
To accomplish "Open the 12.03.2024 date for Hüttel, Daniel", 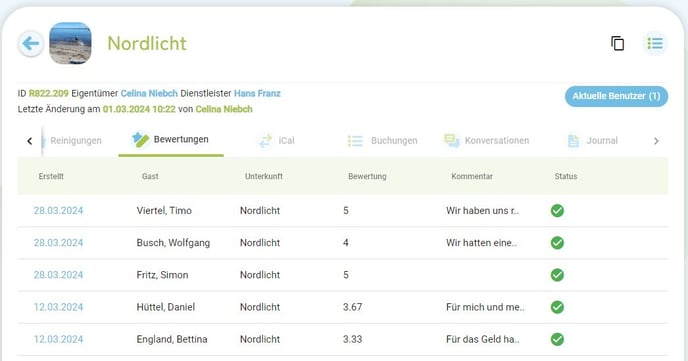I will click(58, 307).
